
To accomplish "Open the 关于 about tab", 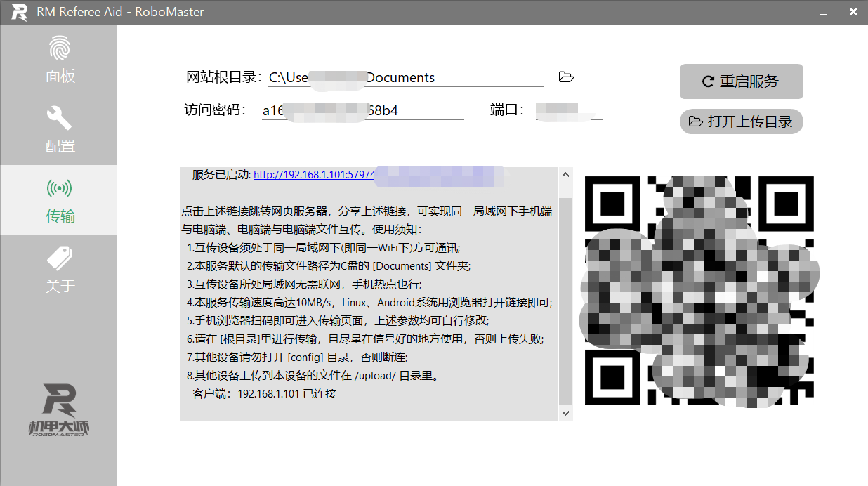I will tap(58, 270).
